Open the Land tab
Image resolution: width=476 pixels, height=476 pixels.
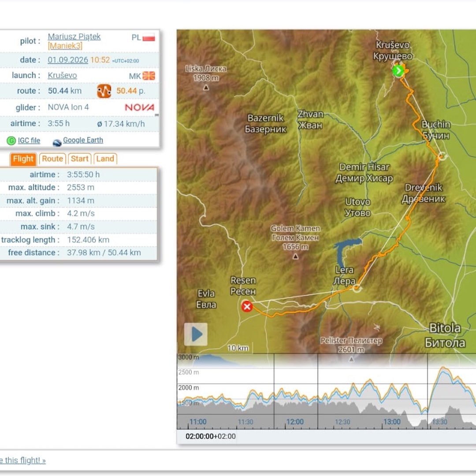105,159
